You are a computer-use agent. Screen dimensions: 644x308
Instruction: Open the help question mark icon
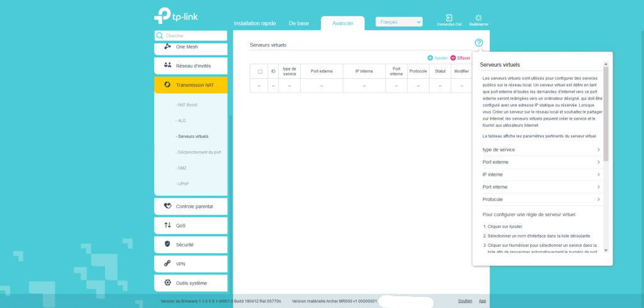tap(479, 43)
